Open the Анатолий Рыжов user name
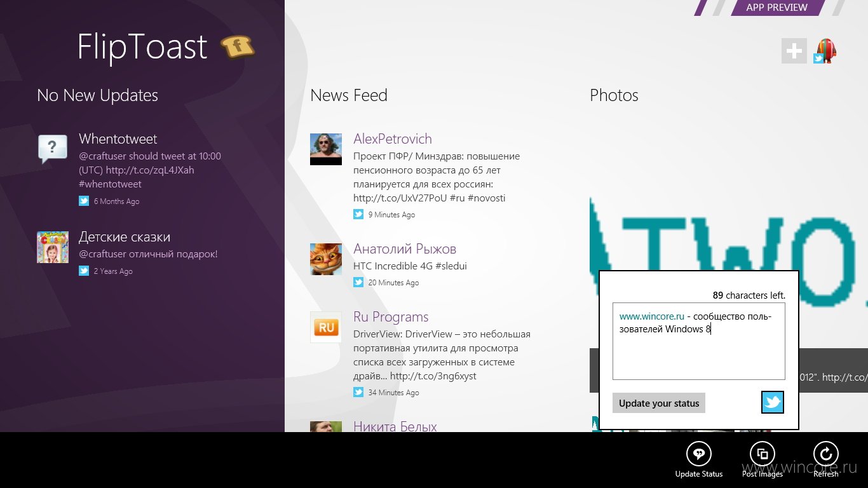The width and height of the screenshot is (868, 488). tap(405, 249)
